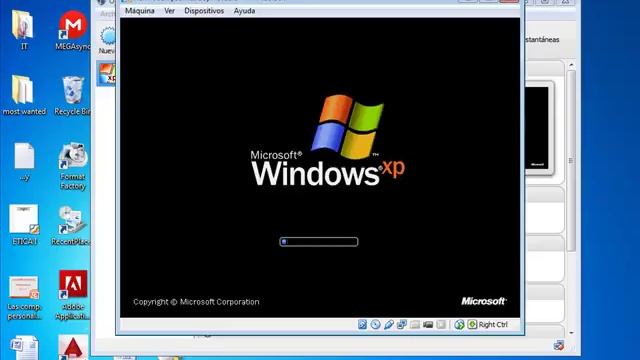
Task: Open the MEGAsync desktop shortcut
Action: point(73,30)
